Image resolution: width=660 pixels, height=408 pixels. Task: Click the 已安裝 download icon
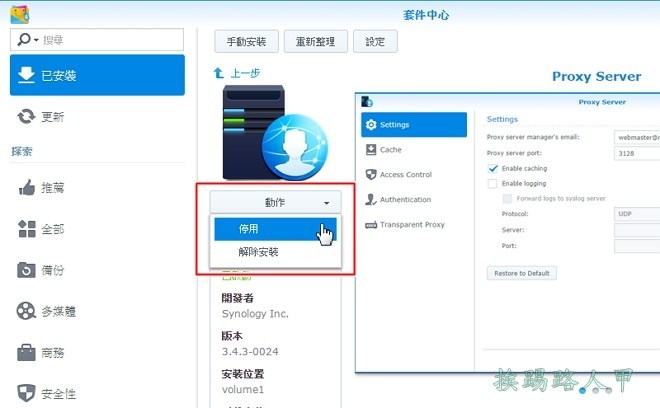point(27,75)
